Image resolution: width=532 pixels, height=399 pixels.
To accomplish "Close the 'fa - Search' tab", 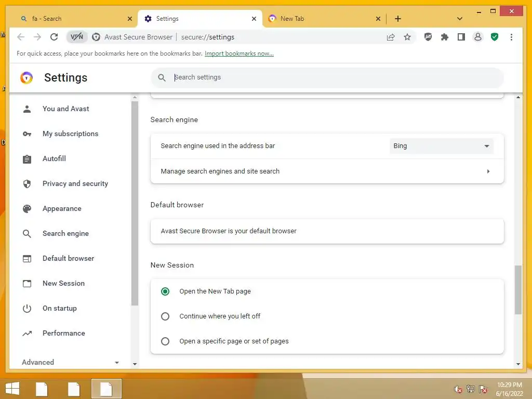I will (129, 19).
